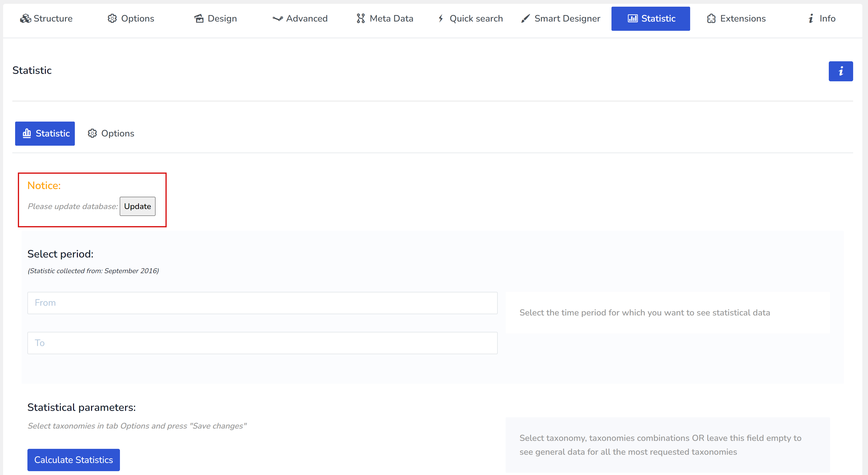The width and height of the screenshot is (868, 475).
Task: Select the Meta Data tab
Action: (385, 18)
